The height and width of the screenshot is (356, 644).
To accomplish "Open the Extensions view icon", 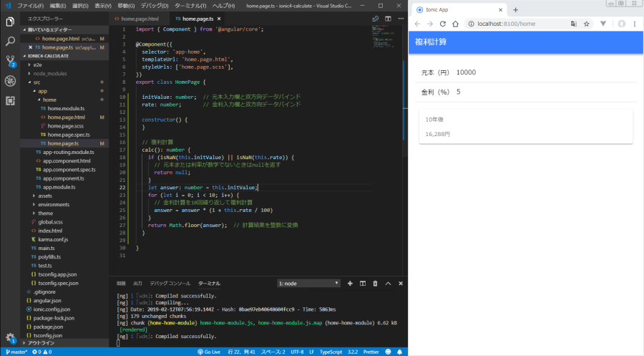I will coord(10,100).
